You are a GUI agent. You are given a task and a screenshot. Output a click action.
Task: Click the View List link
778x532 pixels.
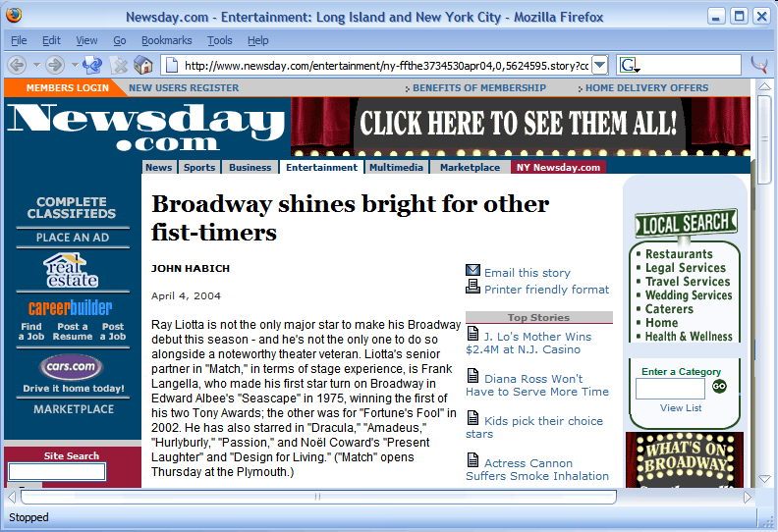pyautogui.click(x=681, y=408)
